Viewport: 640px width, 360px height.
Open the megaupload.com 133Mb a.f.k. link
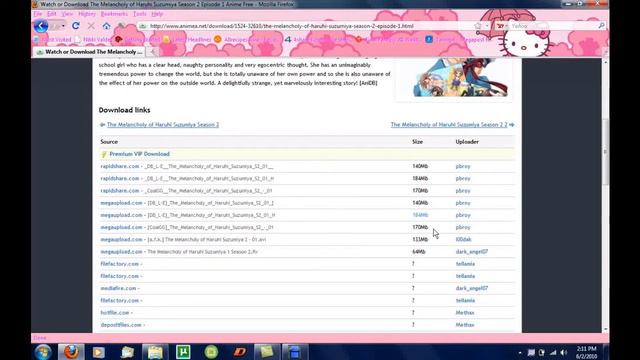click(x=121, y=239)
